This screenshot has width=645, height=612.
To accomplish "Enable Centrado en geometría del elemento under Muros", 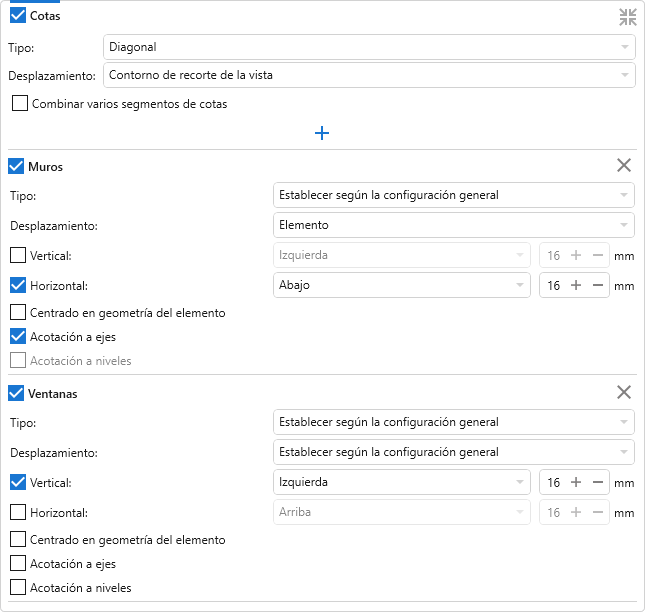I will point(18,313).
